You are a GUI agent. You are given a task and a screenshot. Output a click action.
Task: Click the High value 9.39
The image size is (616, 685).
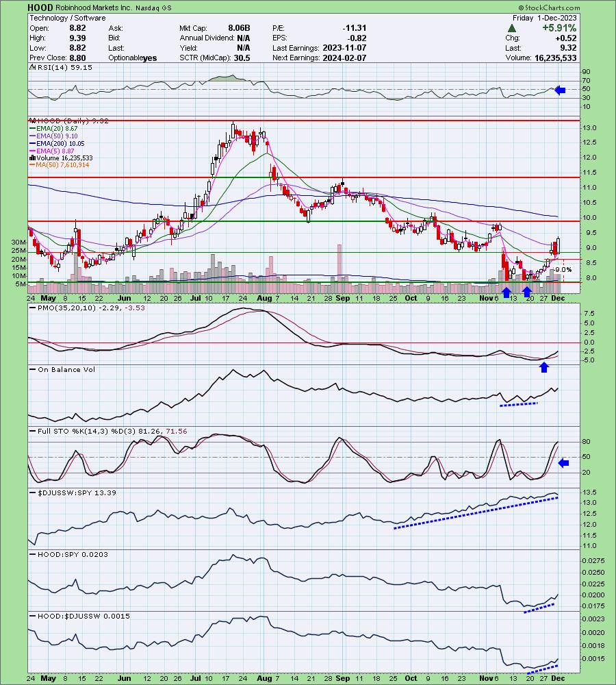[78, 38]
